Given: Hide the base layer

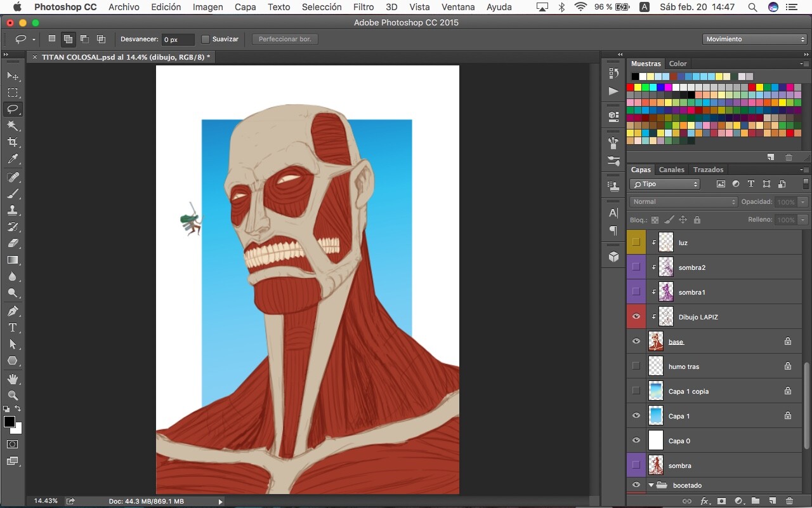Looking at the screenshot, I should (x=636, y=342).
